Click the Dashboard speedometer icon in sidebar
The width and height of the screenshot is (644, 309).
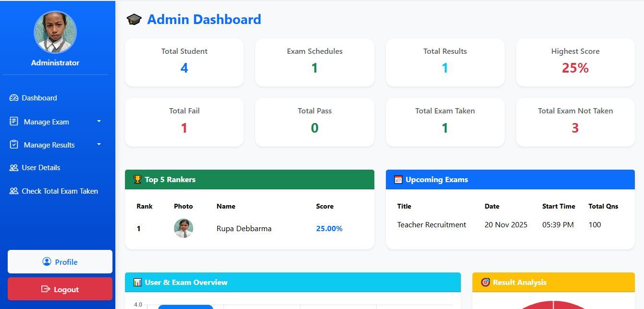tap(14, 98)
